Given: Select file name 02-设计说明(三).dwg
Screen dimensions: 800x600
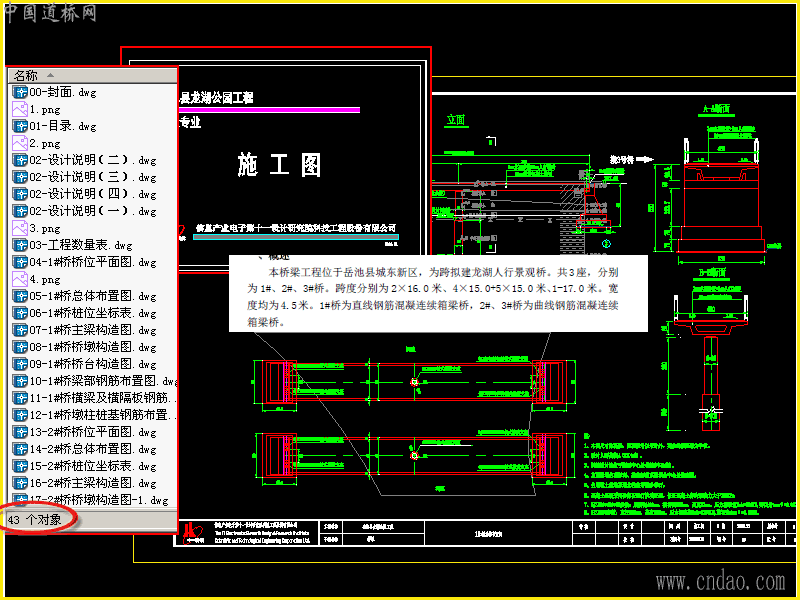Looking at the screenshot, I should coord(93,177).
